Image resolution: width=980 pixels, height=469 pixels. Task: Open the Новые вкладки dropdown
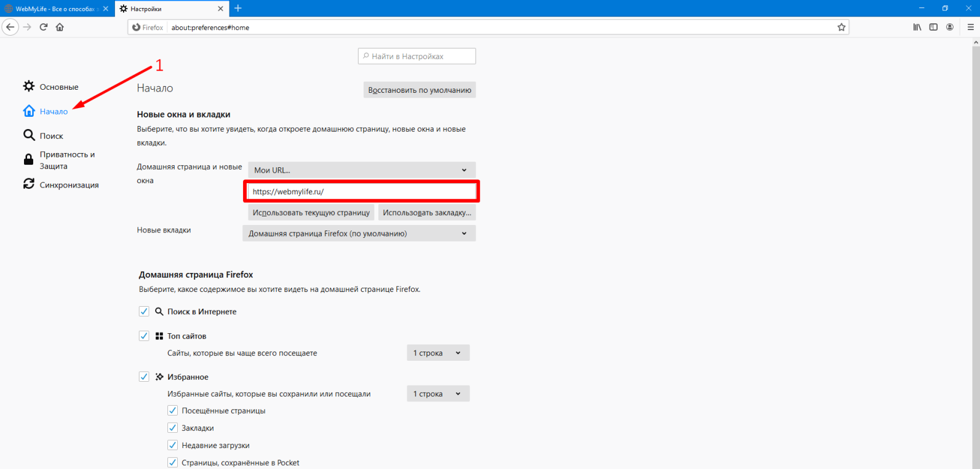coord(359,234)
